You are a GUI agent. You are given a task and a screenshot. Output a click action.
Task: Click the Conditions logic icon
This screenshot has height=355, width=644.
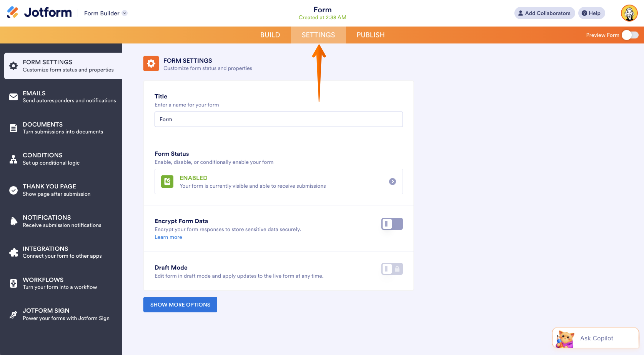(x=13, y=159)
